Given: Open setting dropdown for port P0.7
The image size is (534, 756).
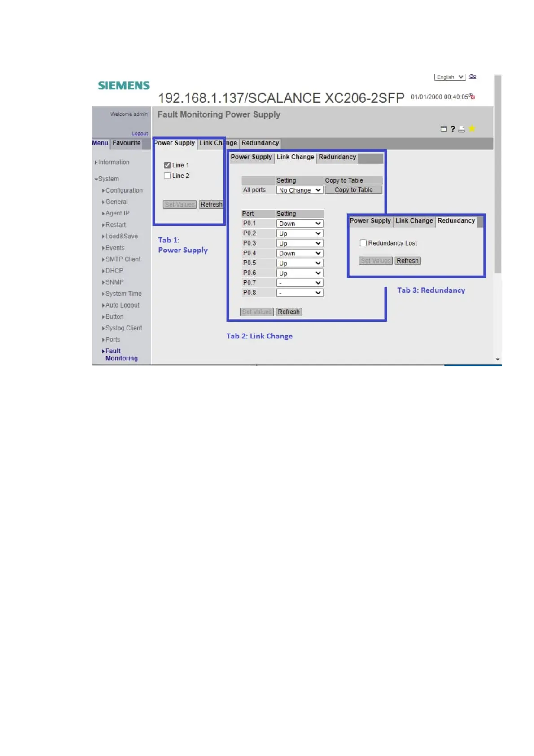Looking at the screenshot, I should (299, 283).
